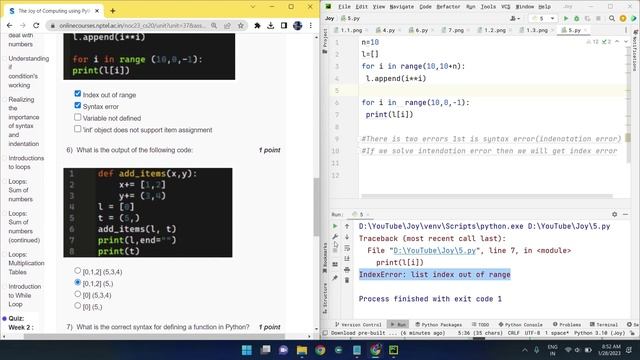Go down the stack trace
Screen dimensions: 640x360
[x=347, y=237]
